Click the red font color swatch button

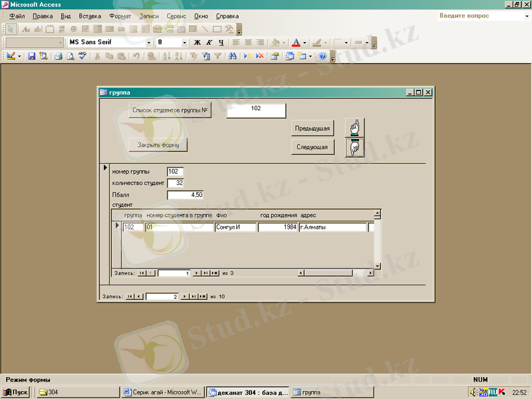tap(297, 43)
